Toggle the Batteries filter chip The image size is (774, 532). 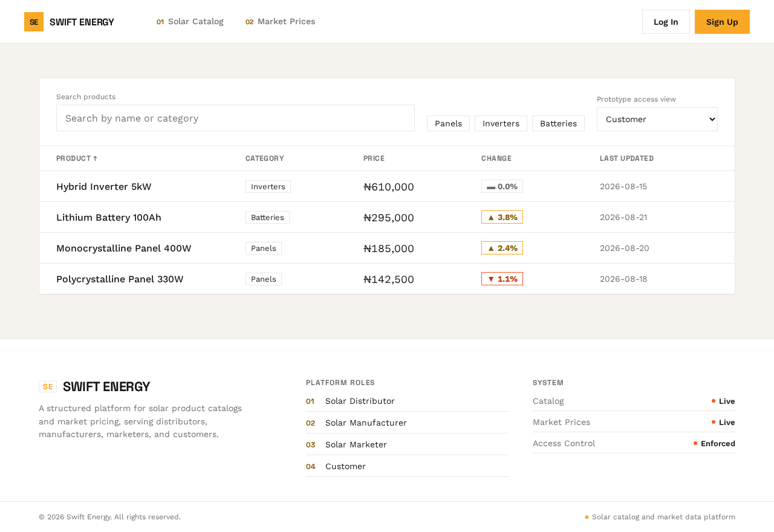[558, 123]
